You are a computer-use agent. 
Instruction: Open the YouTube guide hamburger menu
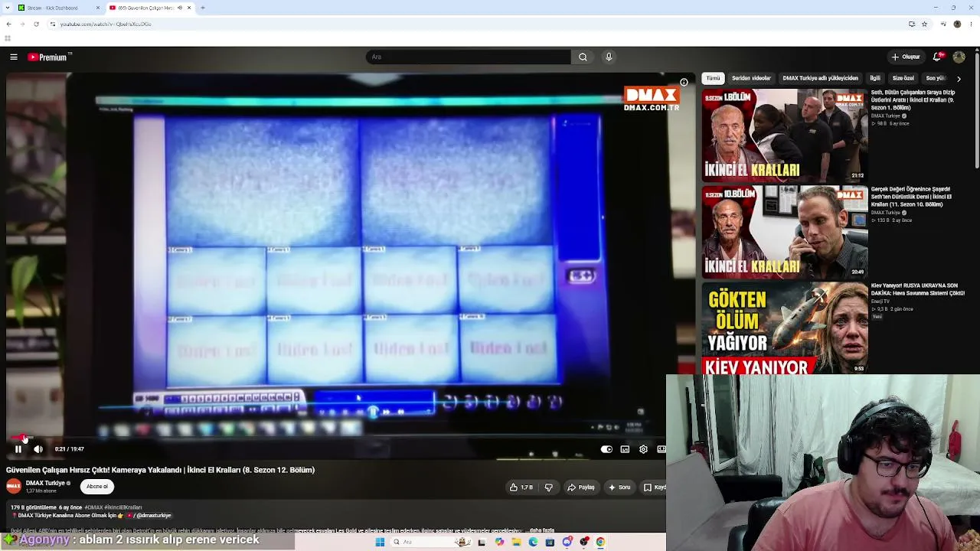(14, 57)
